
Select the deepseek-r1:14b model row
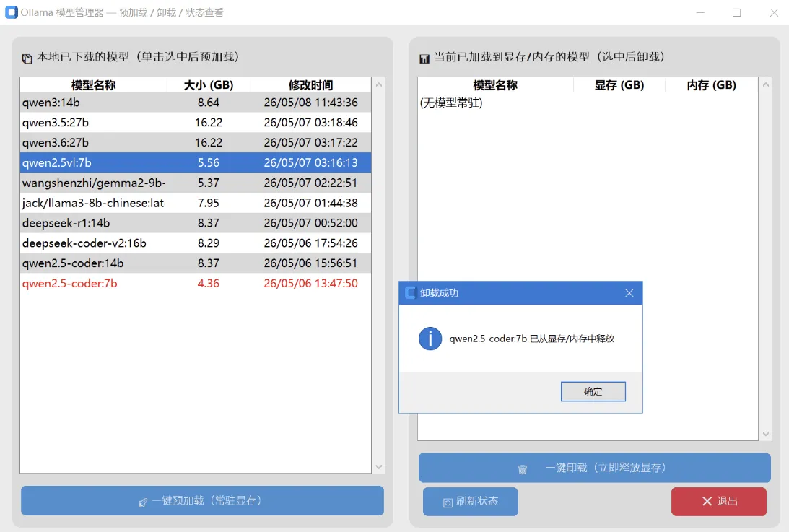[x=196, y=223]
